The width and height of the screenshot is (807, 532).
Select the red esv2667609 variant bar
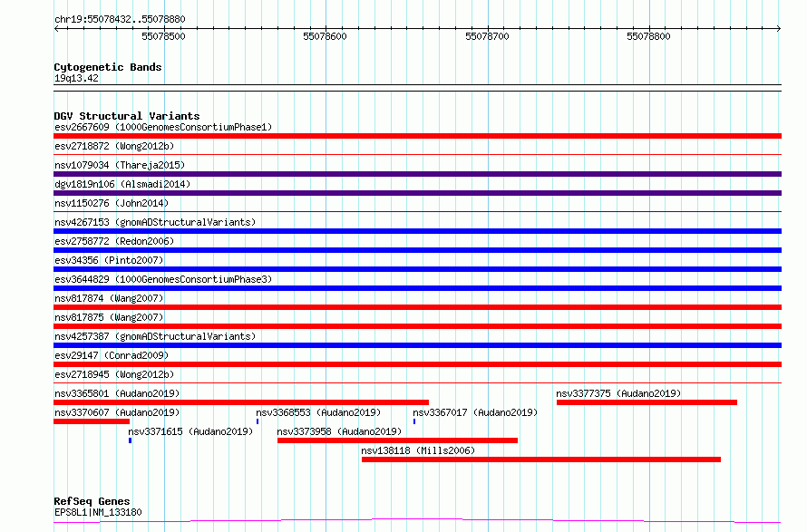(x=417, y=136)
